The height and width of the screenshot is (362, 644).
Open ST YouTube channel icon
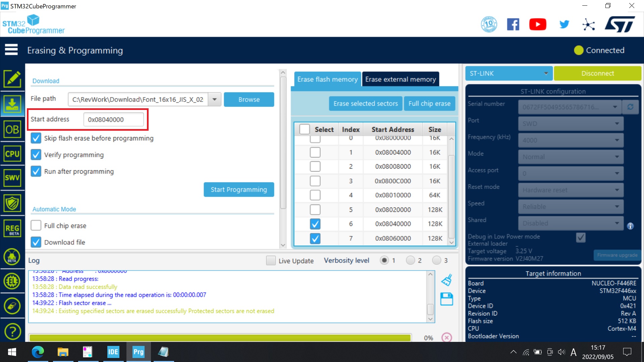click(538, 24)
